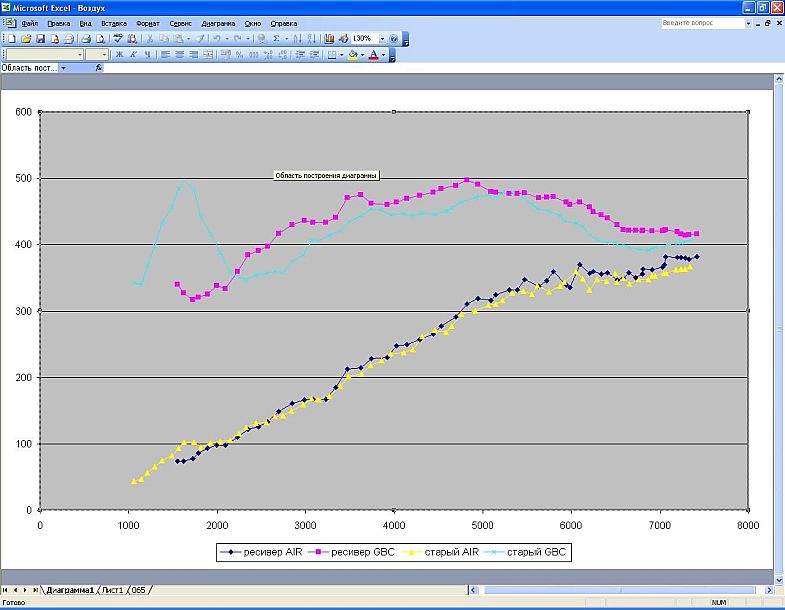Click the Help question mark icon

pyautogui.click(x=393, y=39)
